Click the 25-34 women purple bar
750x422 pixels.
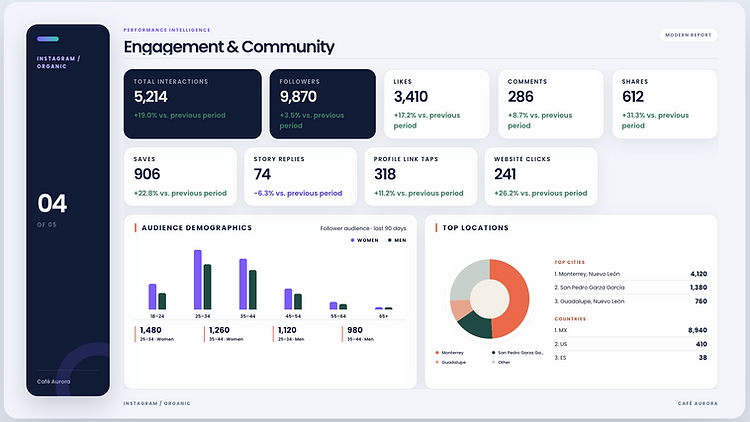tap(198, 279)
